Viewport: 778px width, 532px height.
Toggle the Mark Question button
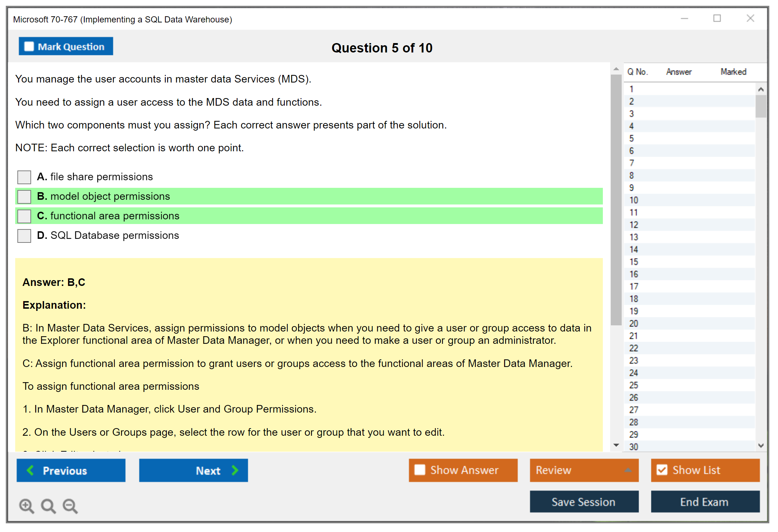pos(66,46)
